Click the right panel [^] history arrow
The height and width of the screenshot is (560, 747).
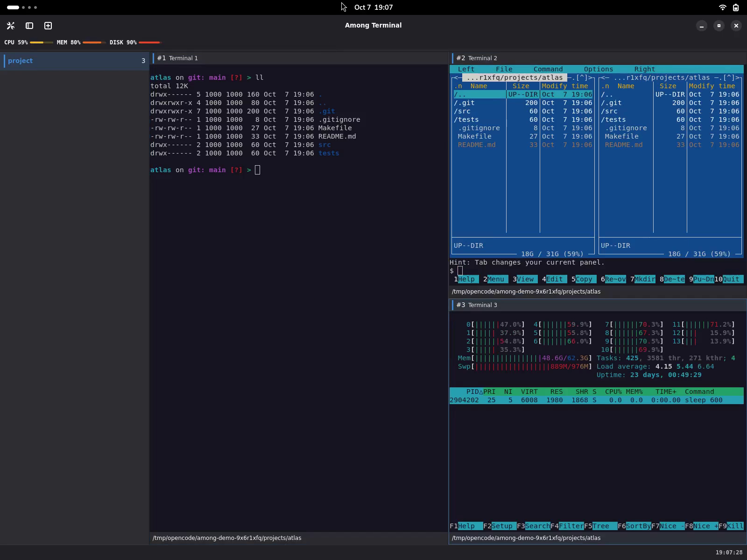729,77
